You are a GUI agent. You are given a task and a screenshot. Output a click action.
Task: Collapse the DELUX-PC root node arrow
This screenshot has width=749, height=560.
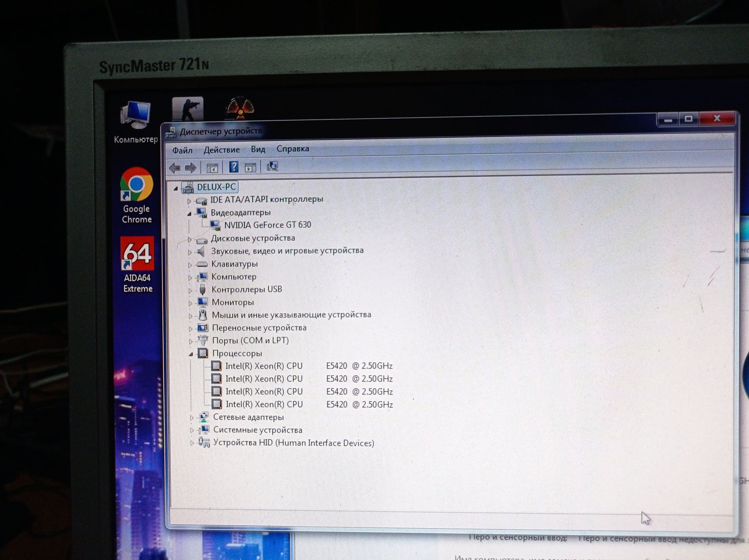(x=176, y=188)
